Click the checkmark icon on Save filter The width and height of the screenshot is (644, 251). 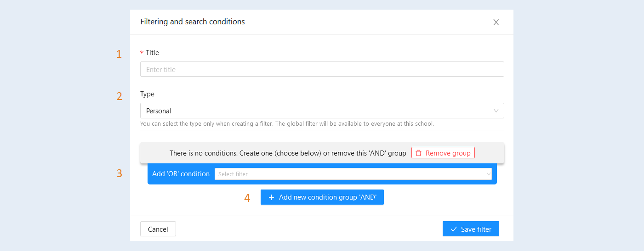[454, 229]
